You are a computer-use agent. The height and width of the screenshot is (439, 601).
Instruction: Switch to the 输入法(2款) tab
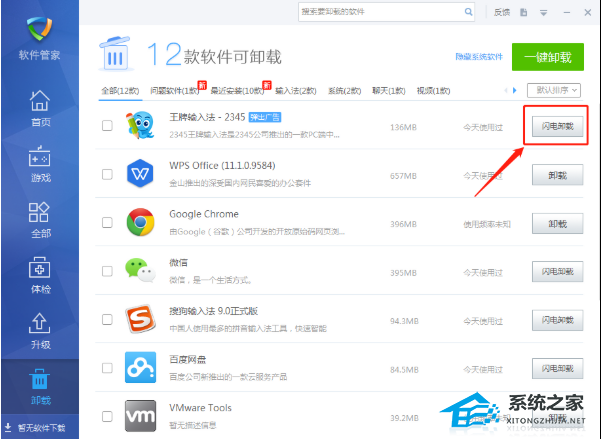pos(296,91)
